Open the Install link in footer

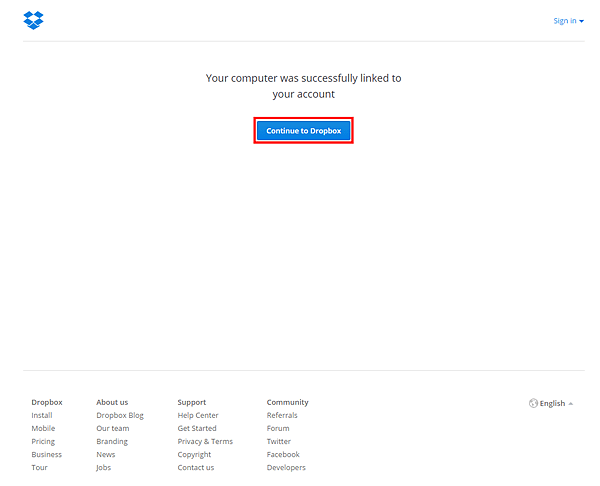(x=42, y=415)
